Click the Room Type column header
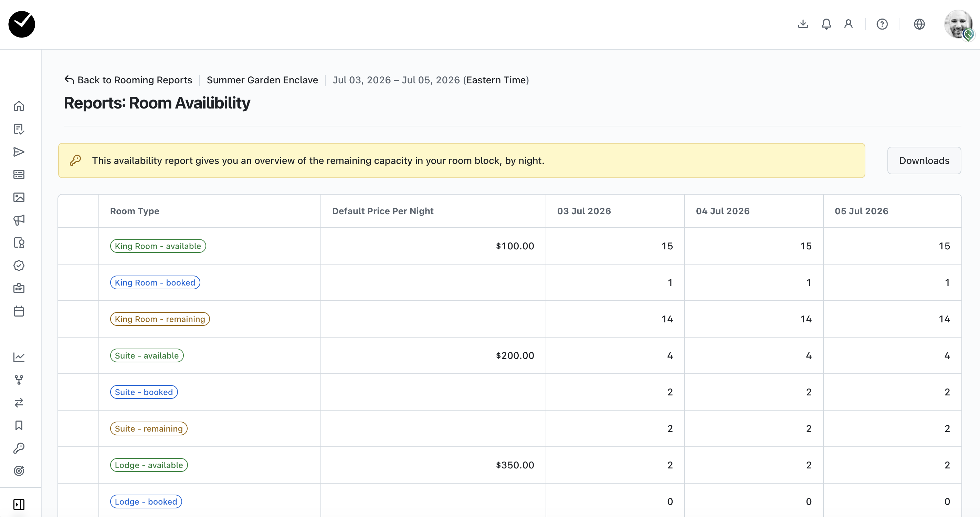 (x=135, y=211)
